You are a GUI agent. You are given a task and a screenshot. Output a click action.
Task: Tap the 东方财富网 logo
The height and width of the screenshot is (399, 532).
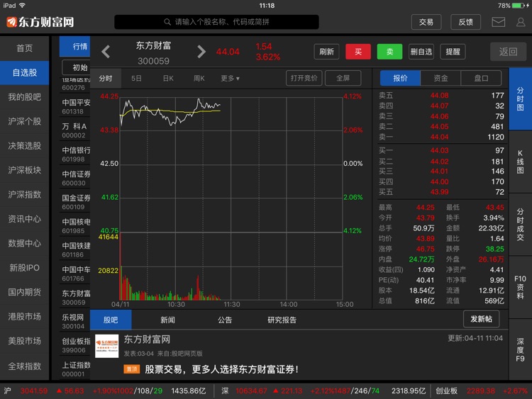40,22
